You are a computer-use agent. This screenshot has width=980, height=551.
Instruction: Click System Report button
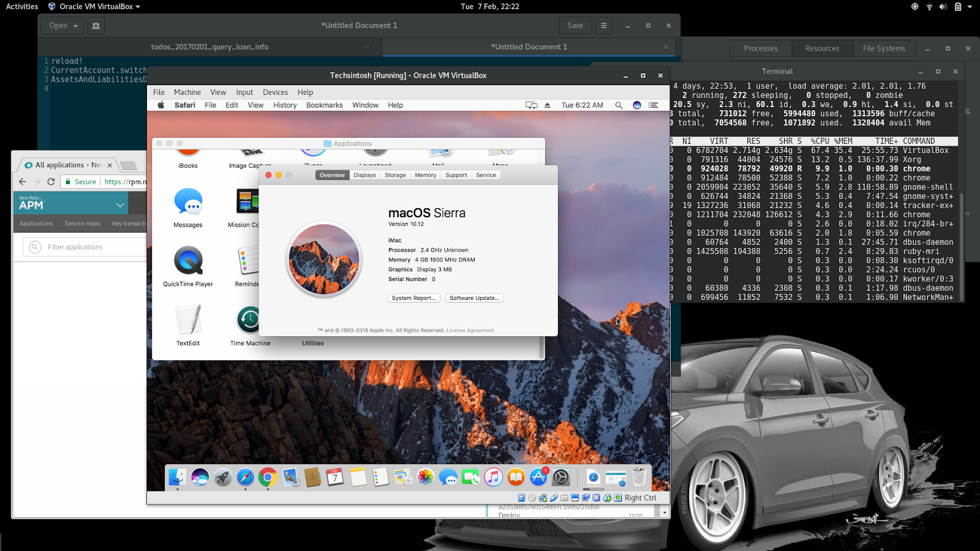pyautogui.click(x=414, y=298)
